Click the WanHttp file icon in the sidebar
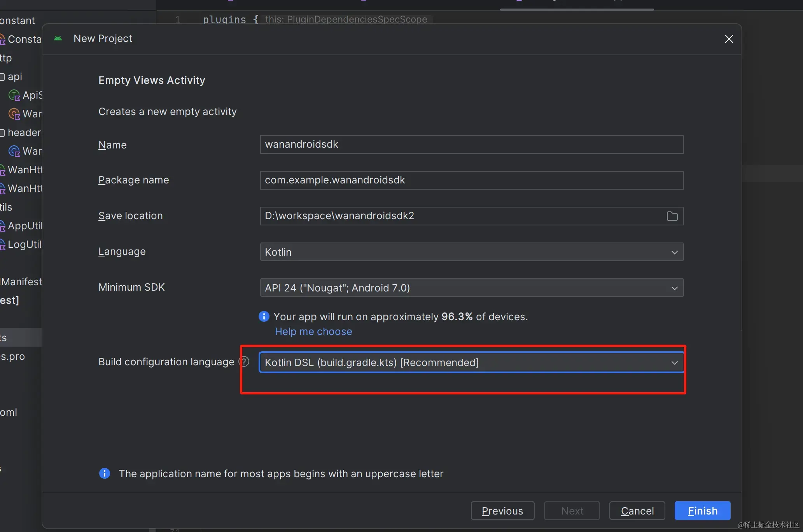The height and width of the screenshot is (532, 803). pos(2,170)
